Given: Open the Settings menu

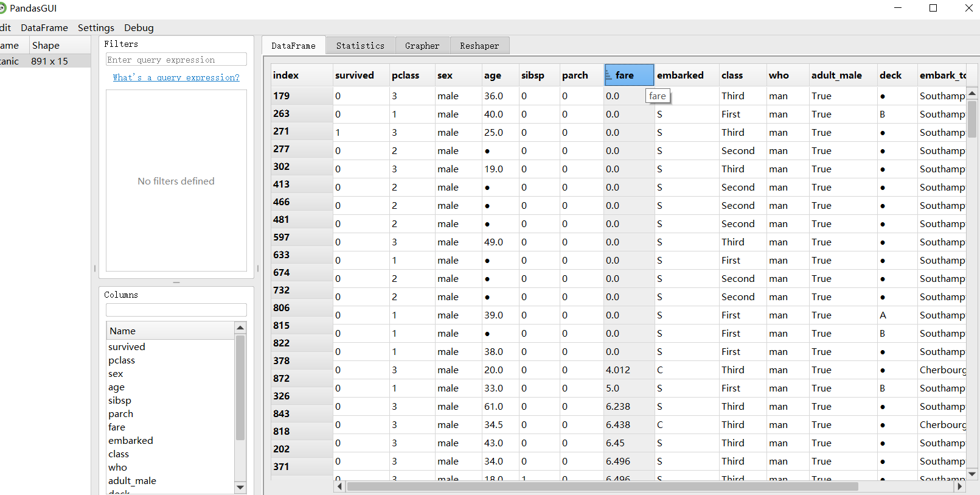Looking at the screenshot, I should click(96, 27).
